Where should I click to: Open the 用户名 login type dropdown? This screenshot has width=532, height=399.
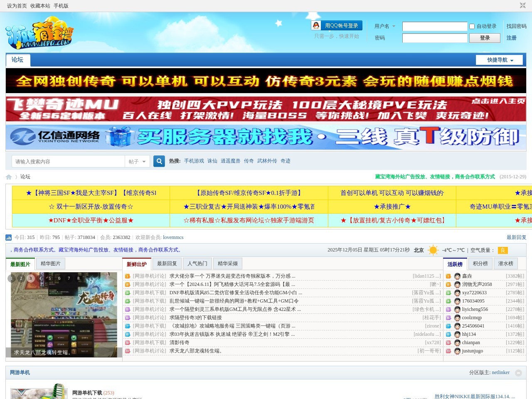pos(384,26)
